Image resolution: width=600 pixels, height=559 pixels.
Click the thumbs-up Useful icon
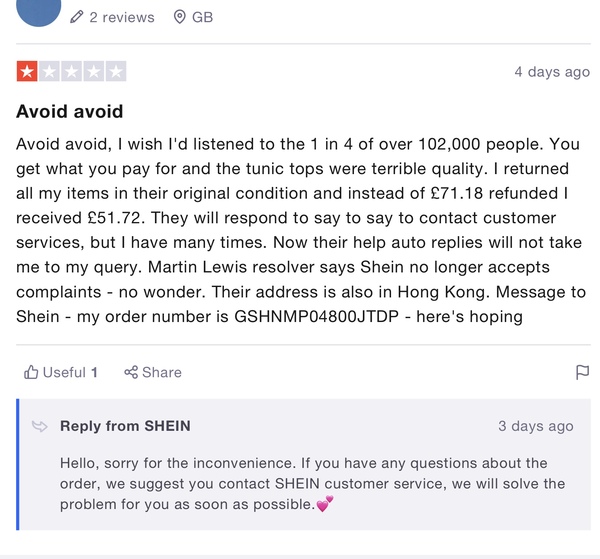31,372
